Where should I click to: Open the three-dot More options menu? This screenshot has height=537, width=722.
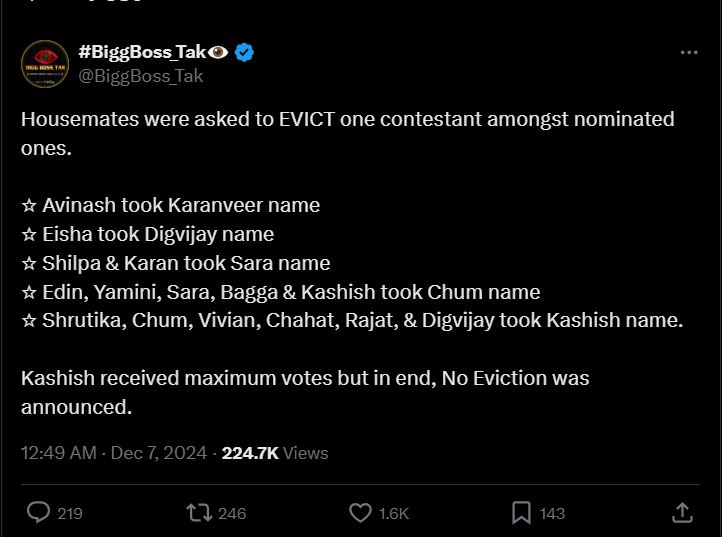coord(689,53)
